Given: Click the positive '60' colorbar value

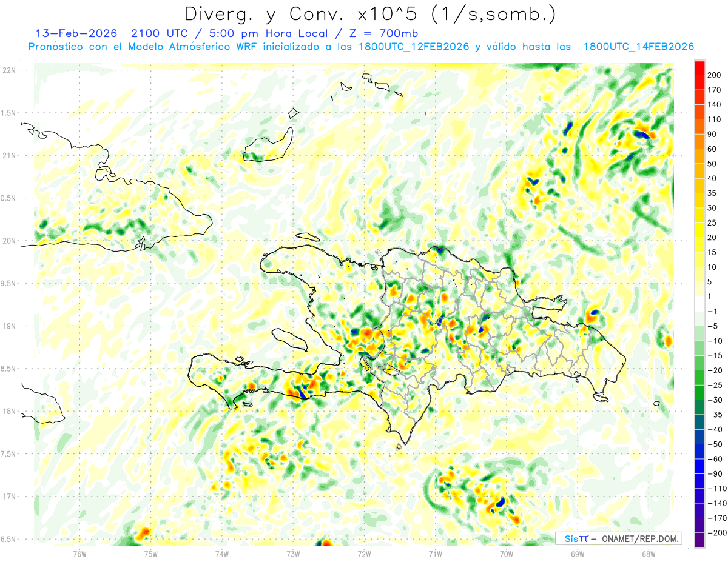Looking at the screenshot, I should point(713,149).
